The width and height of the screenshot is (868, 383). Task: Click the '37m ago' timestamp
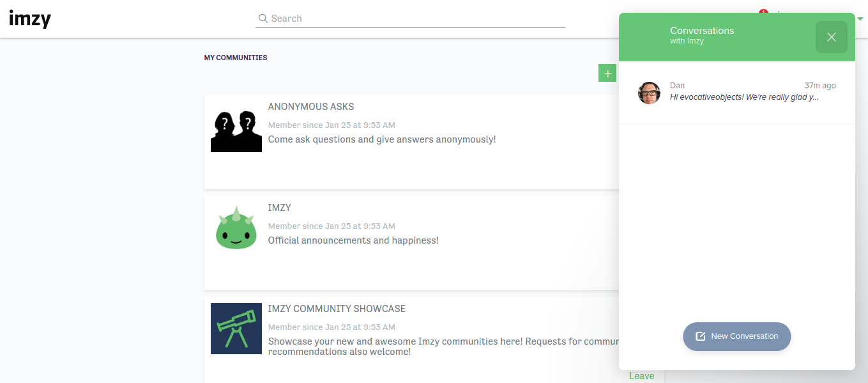(x=820, y=86)
